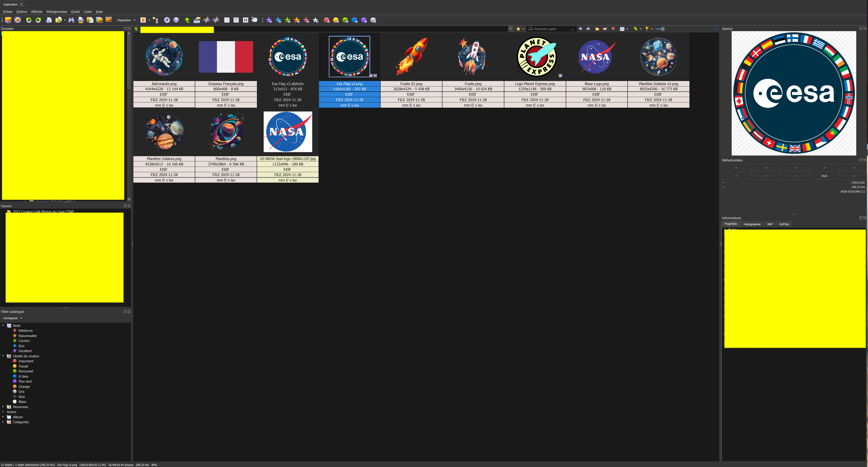Open help with the question mark icon
Viewport: 868px width, 467px height.
click(x=176, y=20)
